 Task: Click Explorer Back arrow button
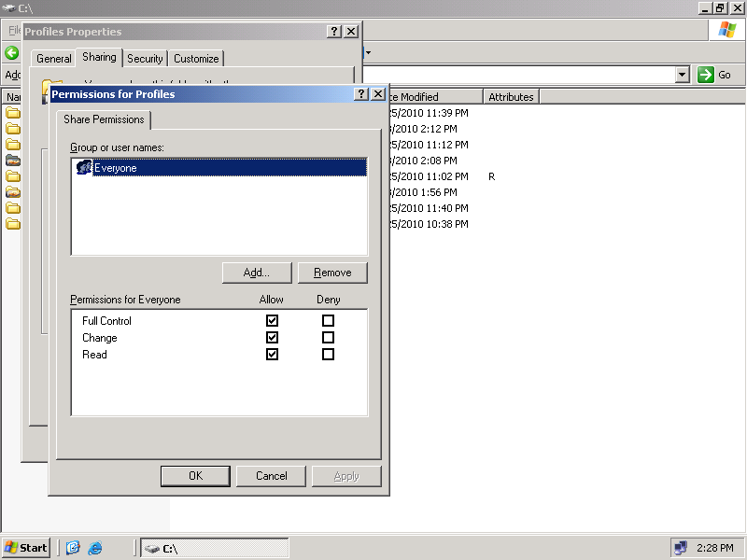pyautogui.click(x=12, y=53)
